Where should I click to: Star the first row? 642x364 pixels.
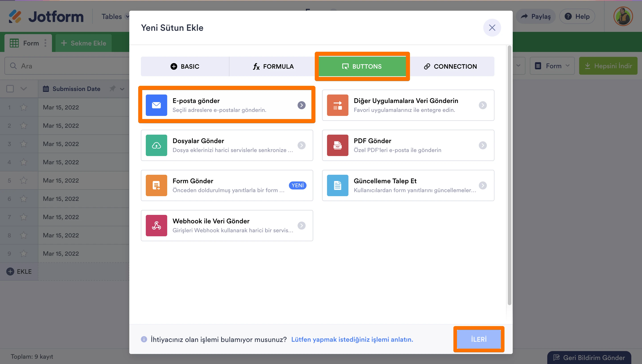pyautogui.click(x=23, y=107)
